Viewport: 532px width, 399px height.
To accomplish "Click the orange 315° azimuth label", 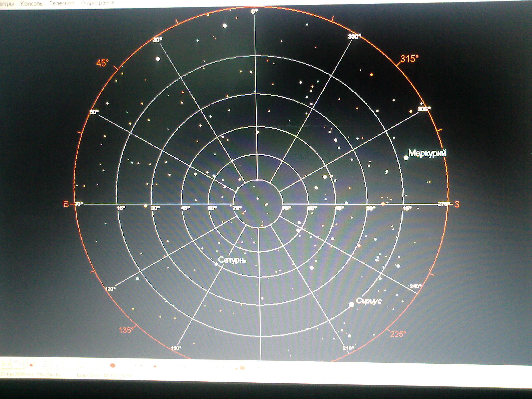I will 409,59.
